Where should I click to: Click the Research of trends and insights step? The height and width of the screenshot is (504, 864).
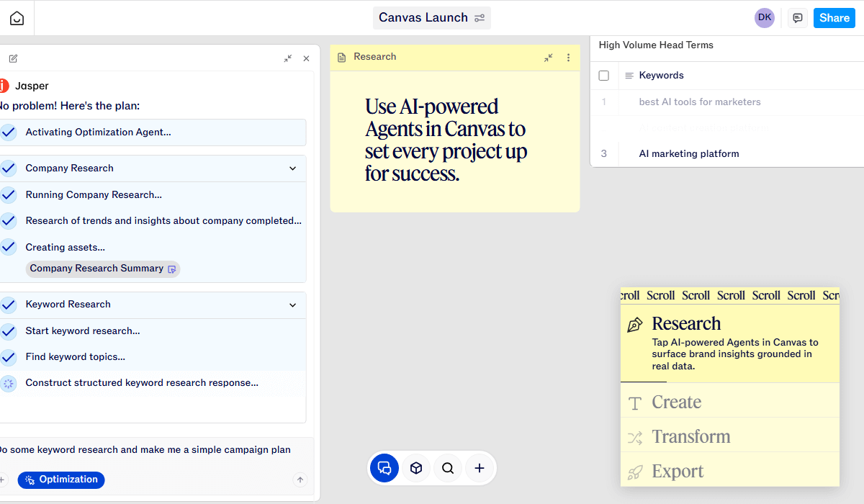click(163, 221)
